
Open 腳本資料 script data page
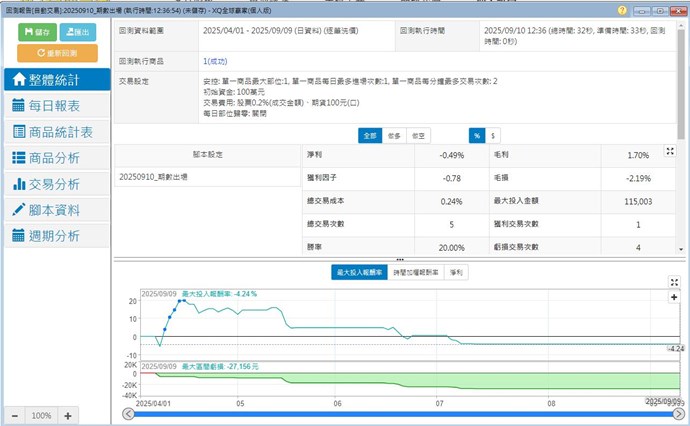click(55, 209)
